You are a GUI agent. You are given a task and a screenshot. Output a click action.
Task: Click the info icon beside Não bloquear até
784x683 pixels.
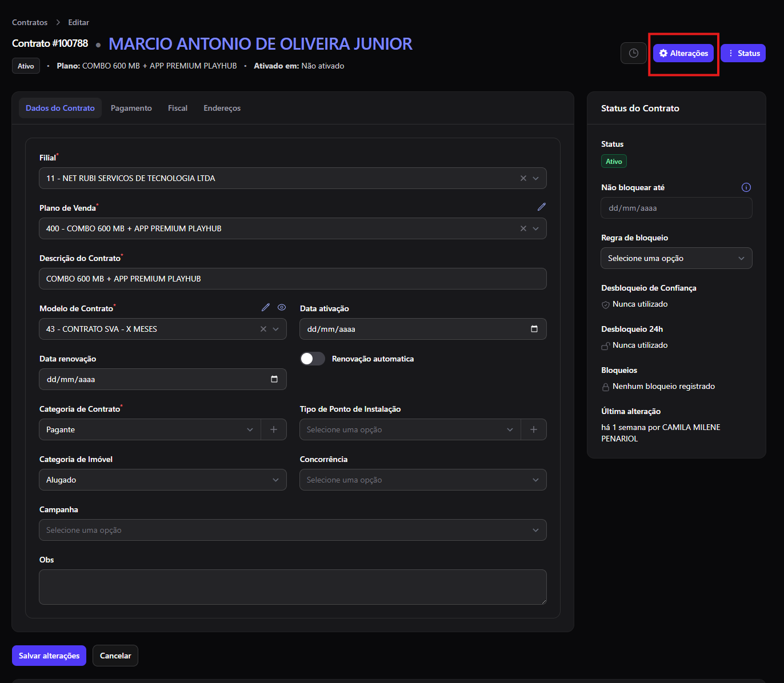pyautogui.click(x=746, y=187)
